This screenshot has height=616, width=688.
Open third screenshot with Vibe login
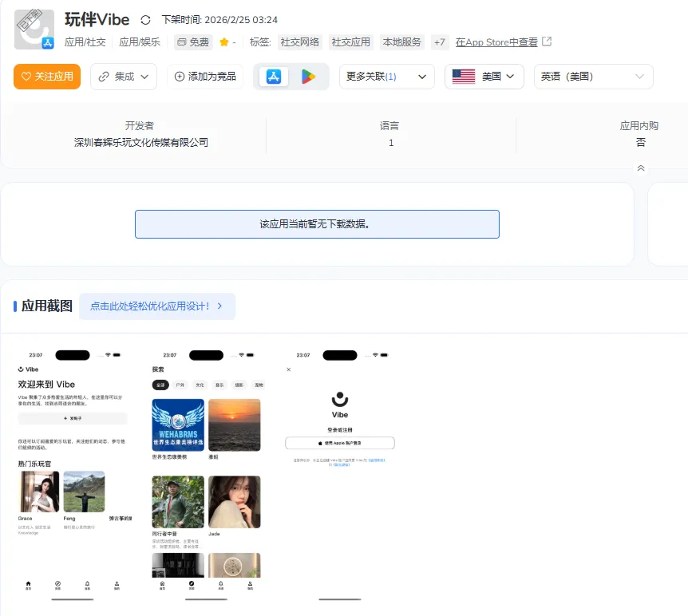click(340, 476)
